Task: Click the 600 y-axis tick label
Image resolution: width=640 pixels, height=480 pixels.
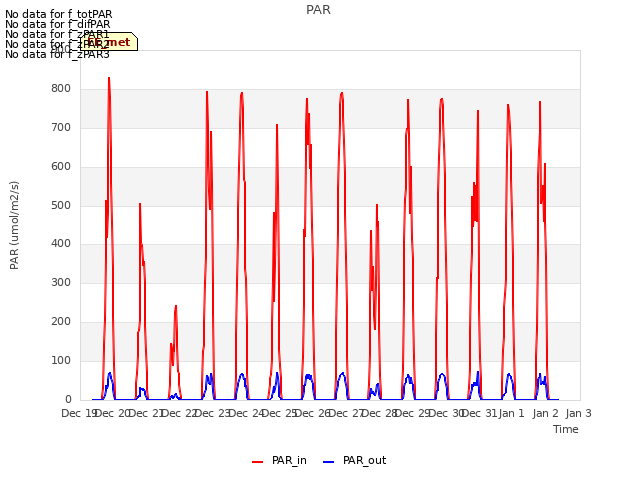Action: pyautogui.click(x=61, y=167)
